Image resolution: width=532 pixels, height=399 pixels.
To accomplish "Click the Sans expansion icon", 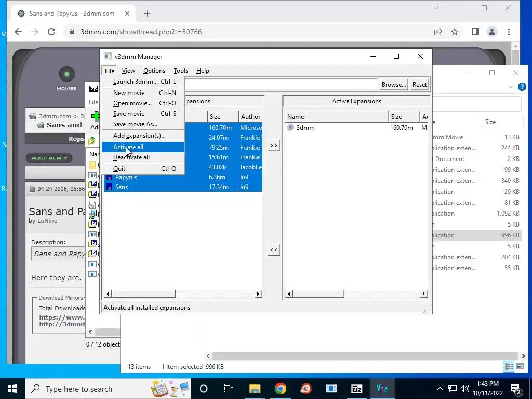I will click(109, 187).
